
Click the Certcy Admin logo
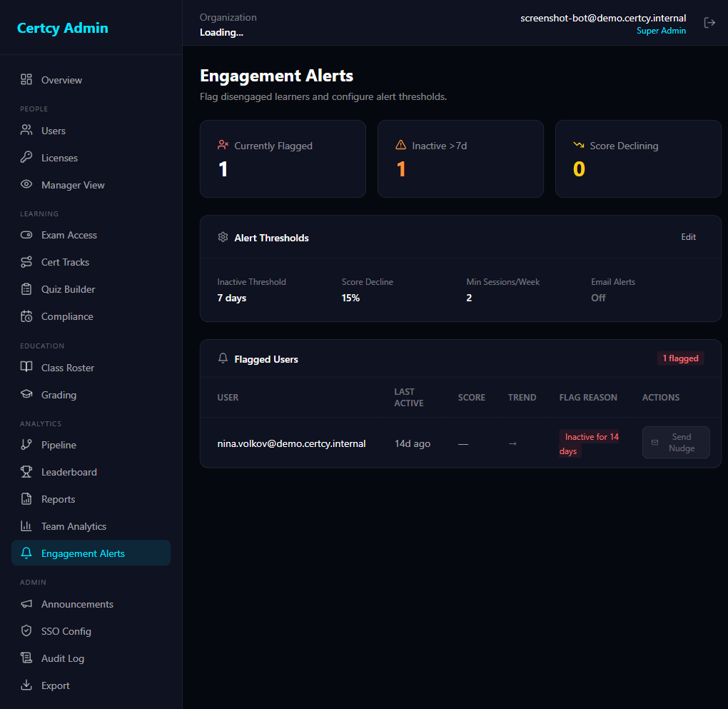click(63, 28)
